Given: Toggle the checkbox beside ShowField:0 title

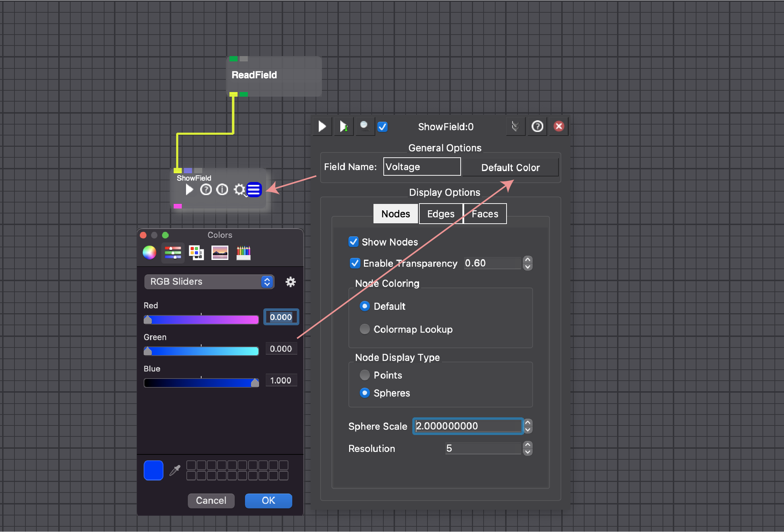Looking at the screenshot, I should [x=383, y=127].
